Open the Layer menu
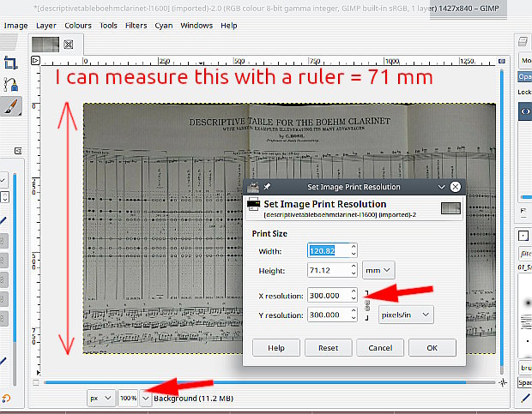This screenshot has width=532, height=414. pos(46,26)
